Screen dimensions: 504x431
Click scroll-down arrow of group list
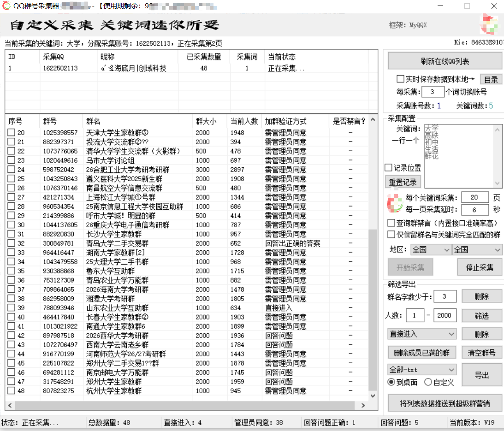click(x=373, y=396)
